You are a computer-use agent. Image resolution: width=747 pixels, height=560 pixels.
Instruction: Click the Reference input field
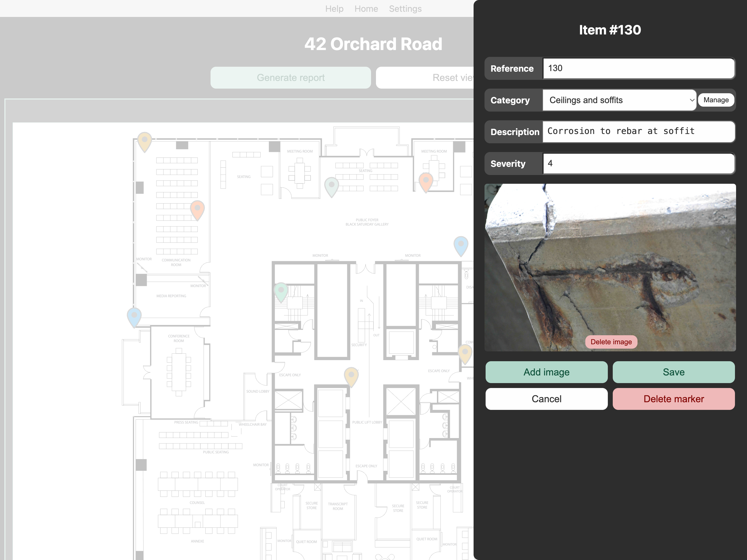click(x=639, y=68)
